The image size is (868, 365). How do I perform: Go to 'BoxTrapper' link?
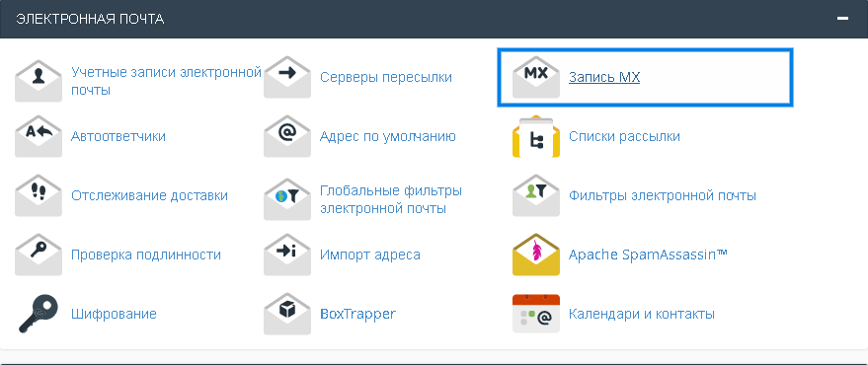[x=357, y=314]
